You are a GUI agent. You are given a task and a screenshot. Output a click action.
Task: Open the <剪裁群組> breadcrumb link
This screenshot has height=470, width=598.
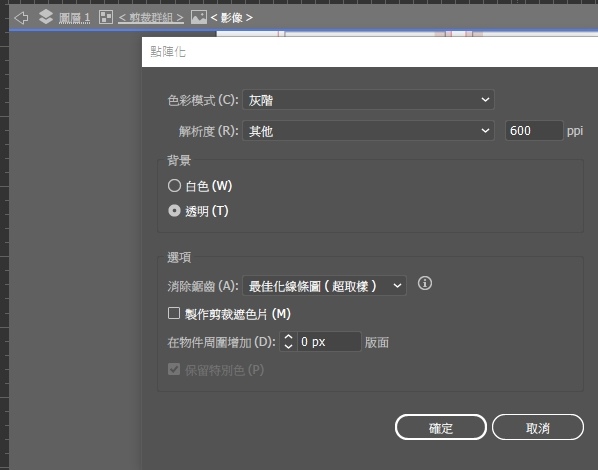151,18
